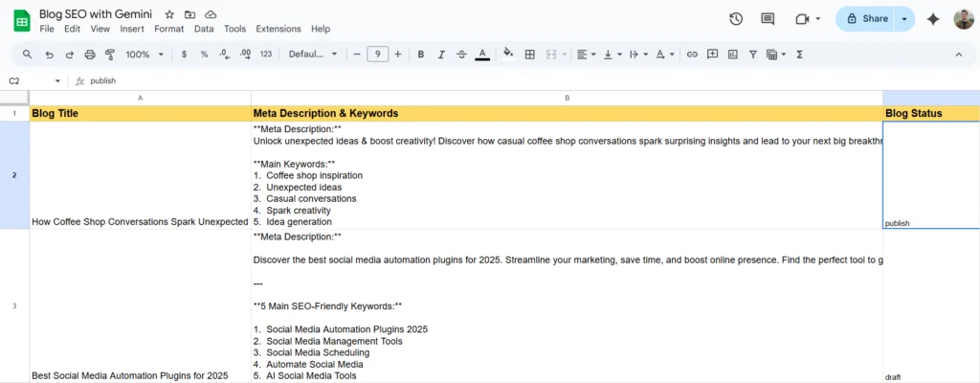This screenshot has width=980, height=383.
Task: Star this spreadsheet document
Action: click(169, 15)
